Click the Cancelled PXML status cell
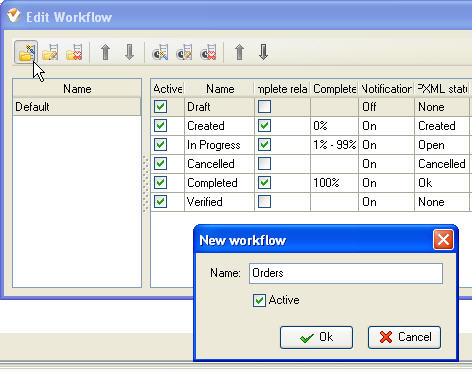The width and height of the screenshot is (472, 372). [442, 164]
